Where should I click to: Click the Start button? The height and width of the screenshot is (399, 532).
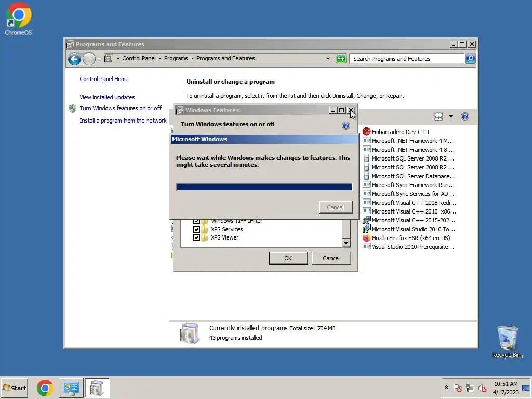(x=14, y=388)
